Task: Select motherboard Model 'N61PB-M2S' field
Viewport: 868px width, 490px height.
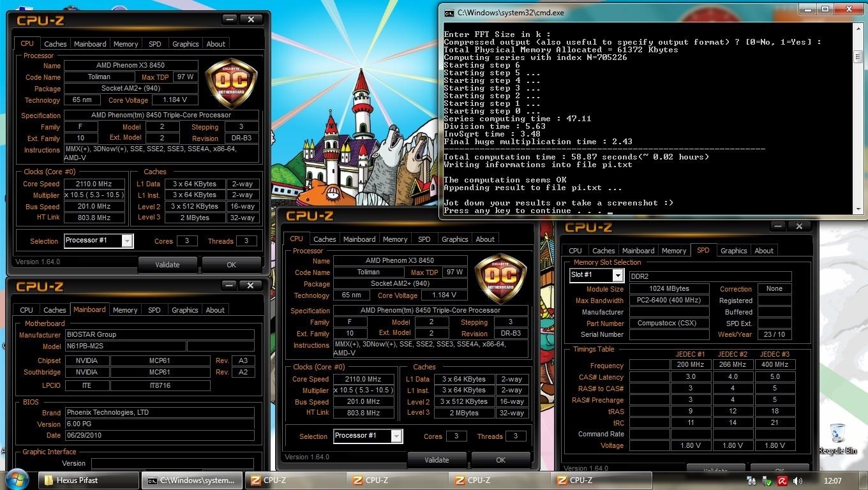Action: 125,346
